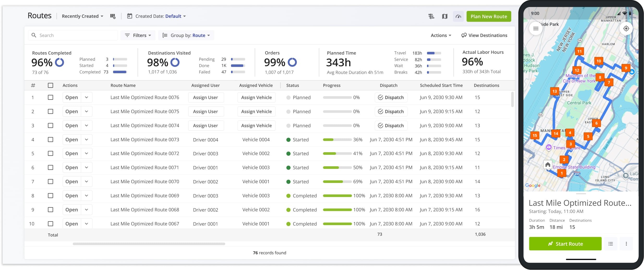
Task: Click the horizontal scrollbar below the table
Action: coord(149,244)
